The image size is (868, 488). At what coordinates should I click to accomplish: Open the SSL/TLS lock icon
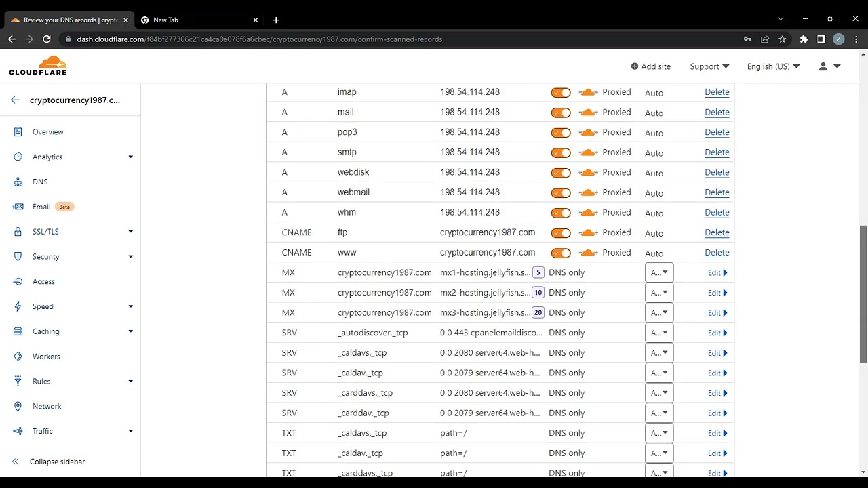point(18,232)
